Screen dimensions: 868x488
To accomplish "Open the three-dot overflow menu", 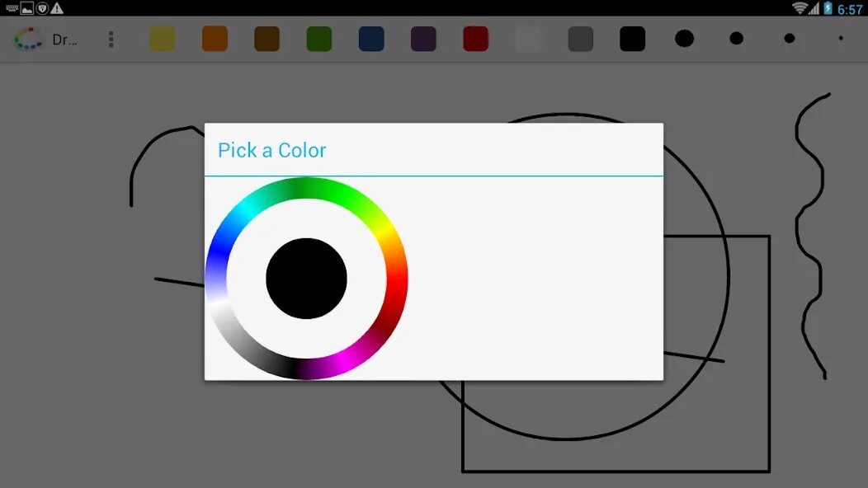I will (x=111, y=40).
